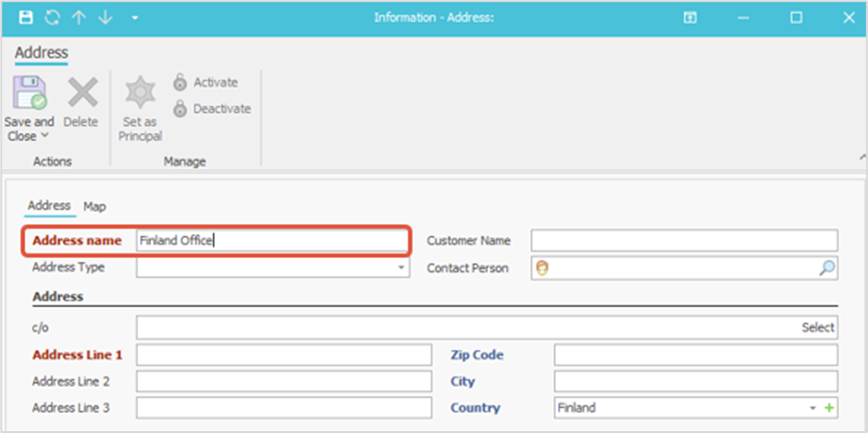Click the Address Line 1 input field
The image size is (868, 433).
(283, 355)
